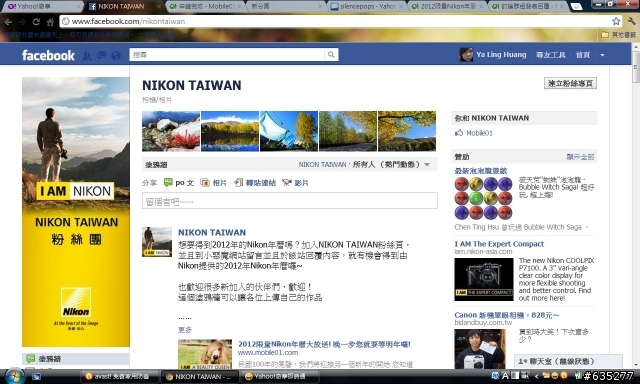The image size is (640, 384).
Task: Open the road with yellow trees thumbnail
Action: tap(348, 131)
